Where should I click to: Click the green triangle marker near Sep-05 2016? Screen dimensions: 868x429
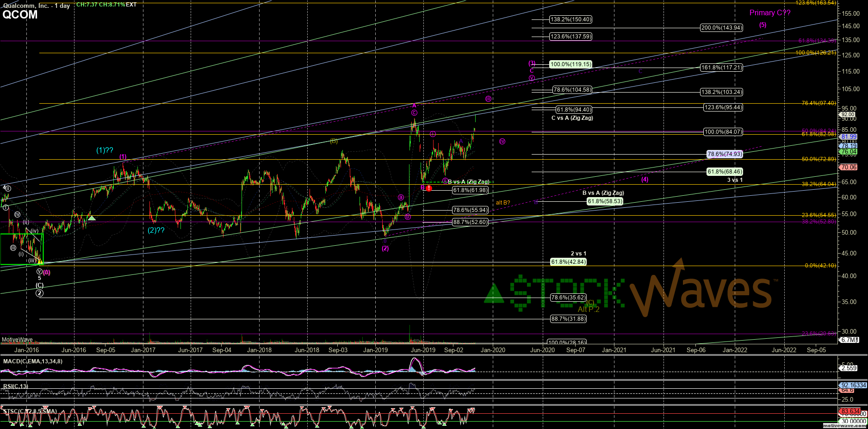(x=92, y=217)
